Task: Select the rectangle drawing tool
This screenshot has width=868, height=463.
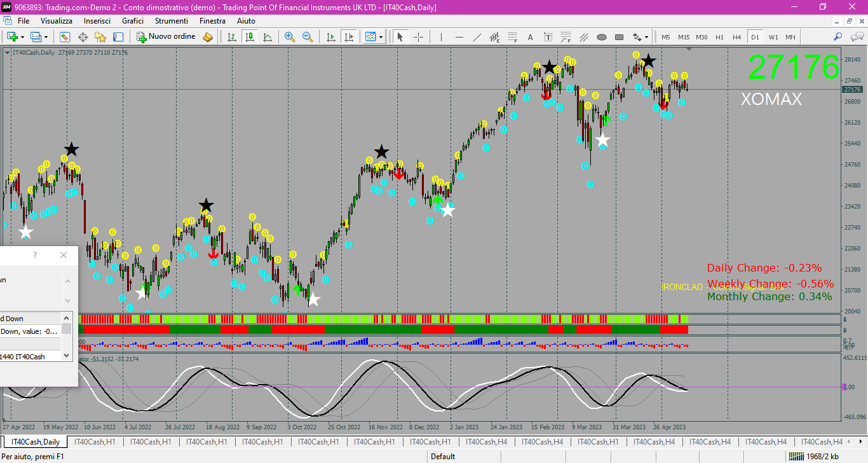Action: coord(619,37)
